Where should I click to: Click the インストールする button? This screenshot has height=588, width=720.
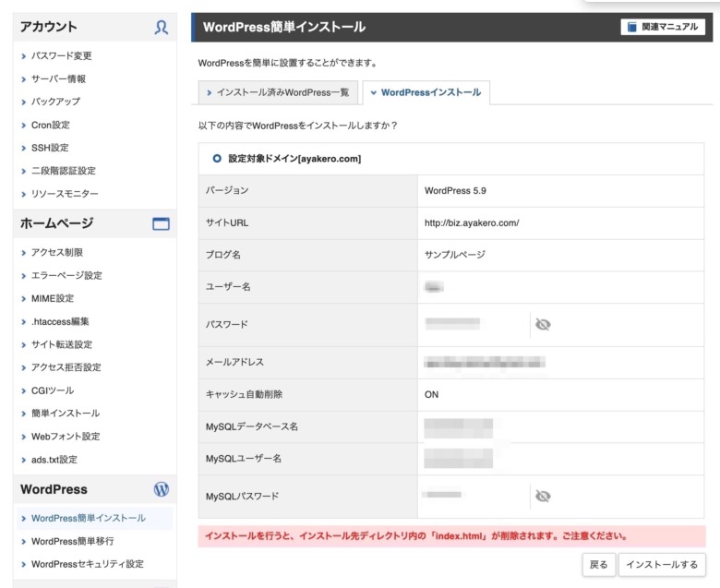(662, 565)
